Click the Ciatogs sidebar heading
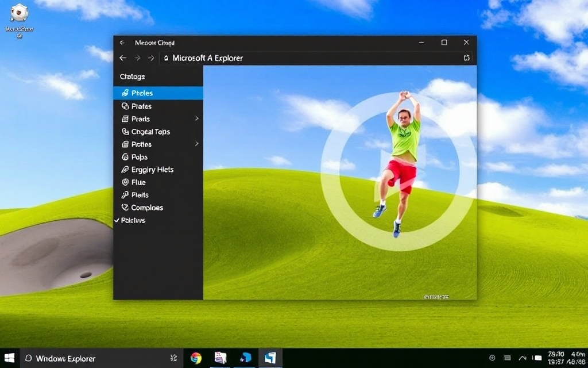 (133, 76)
